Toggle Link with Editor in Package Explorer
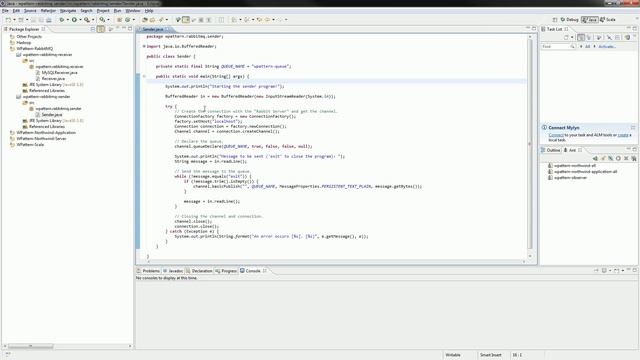This screenshot has width=640, height=360. click(x=101, y=29)
